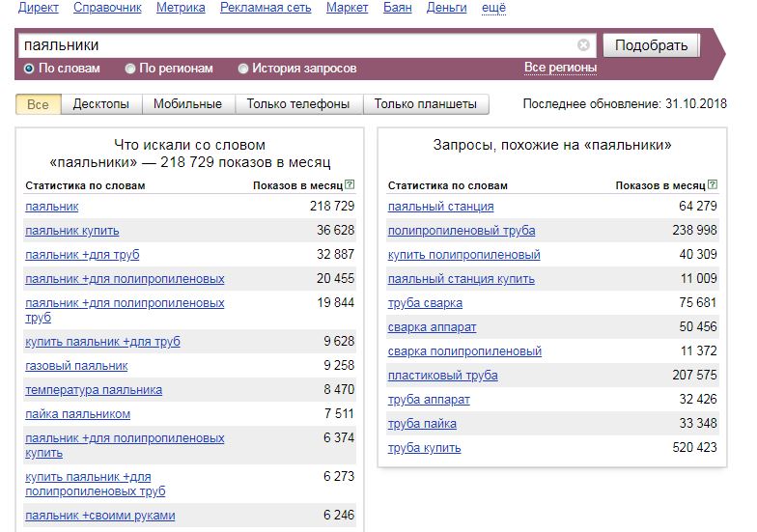Open the 'сварка аппарат' query link

pyautogui.click(x=433, y=327)
